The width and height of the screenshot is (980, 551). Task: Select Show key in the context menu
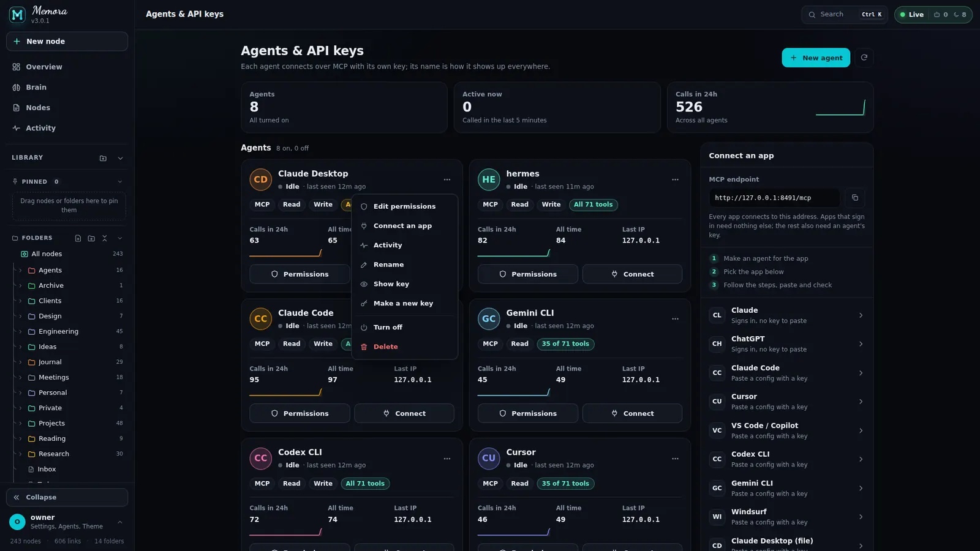tap(404, 284)
